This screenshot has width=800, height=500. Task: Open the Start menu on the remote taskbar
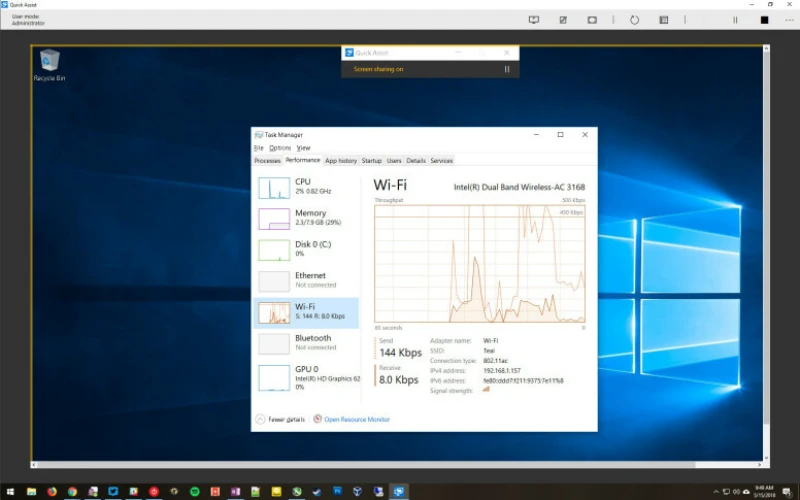tap(8, 492)
